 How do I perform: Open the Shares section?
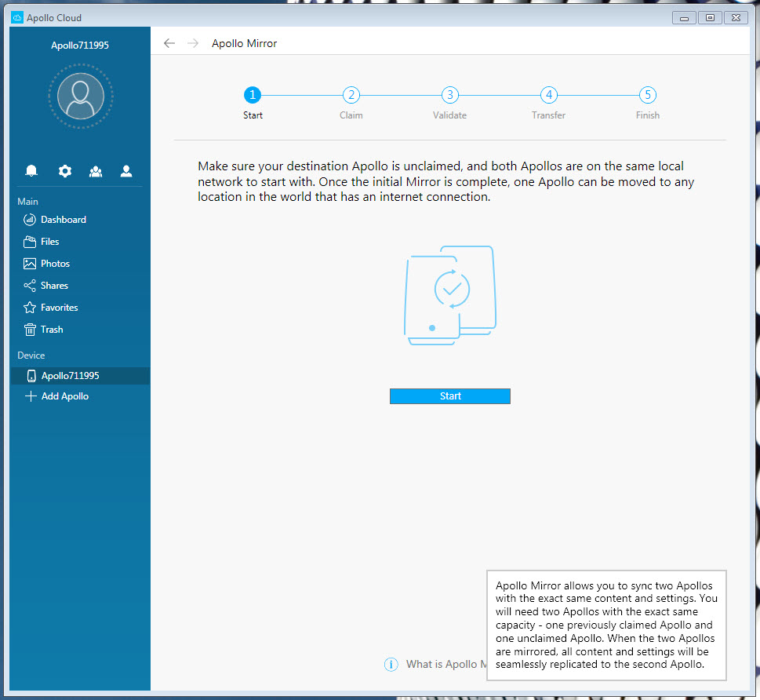coord(46,286)
